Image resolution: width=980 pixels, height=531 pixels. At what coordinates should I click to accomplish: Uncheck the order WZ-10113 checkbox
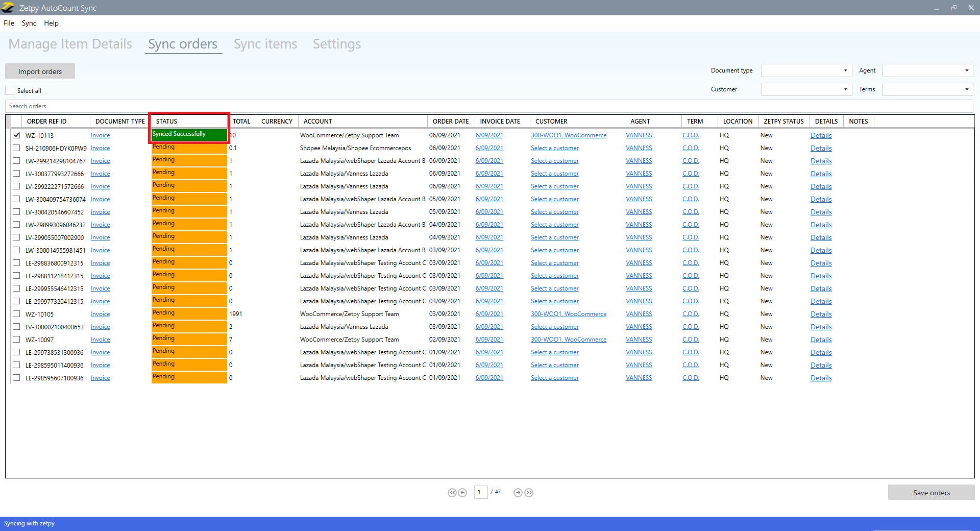pyautogui.click(x=16, y=135)
